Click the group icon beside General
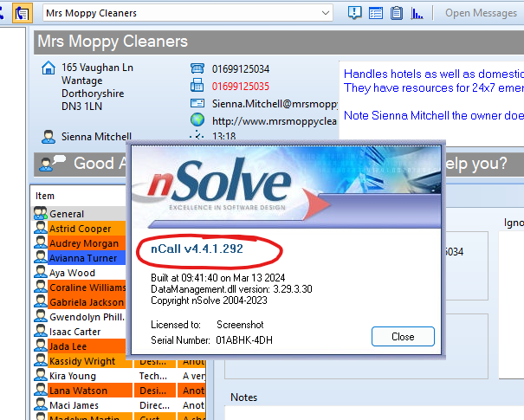 click(41, 213)
